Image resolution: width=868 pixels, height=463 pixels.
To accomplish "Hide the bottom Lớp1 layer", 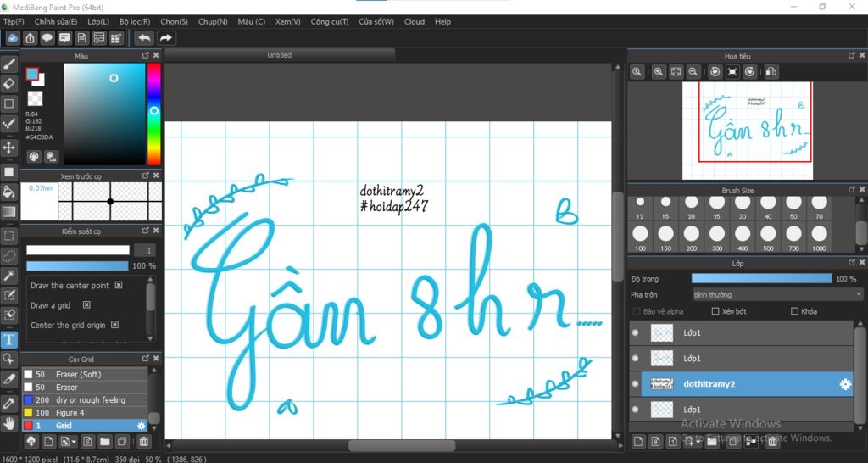I will tap(636, 410).
